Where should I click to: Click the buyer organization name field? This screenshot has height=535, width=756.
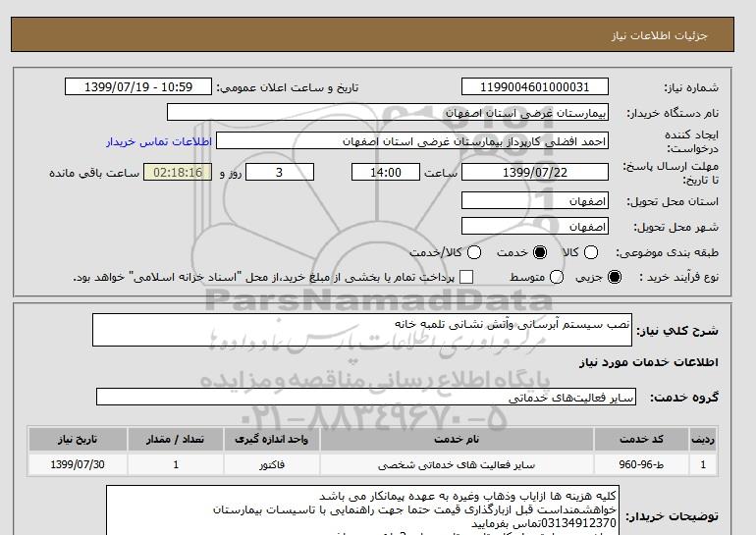388,113
